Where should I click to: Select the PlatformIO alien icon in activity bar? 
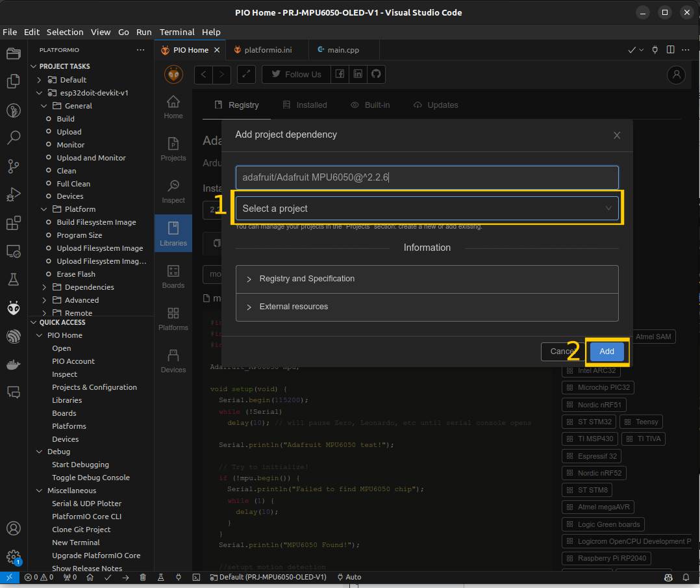tap(14, 308)
